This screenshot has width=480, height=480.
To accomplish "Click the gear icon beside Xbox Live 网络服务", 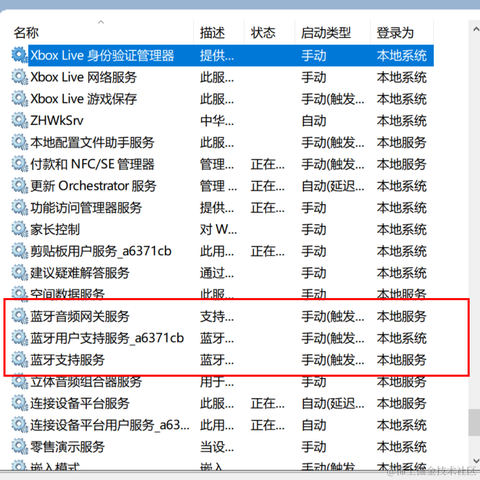I will point(20,77).
